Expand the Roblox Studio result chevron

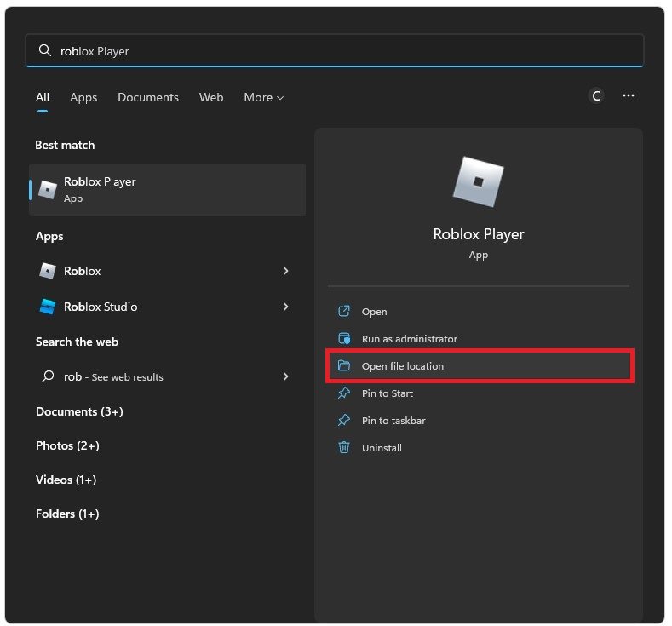coord(285,307)
